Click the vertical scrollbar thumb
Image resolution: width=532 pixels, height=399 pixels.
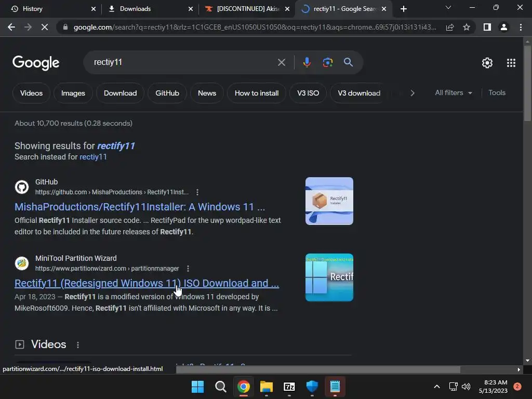click(x=527, y=83)
